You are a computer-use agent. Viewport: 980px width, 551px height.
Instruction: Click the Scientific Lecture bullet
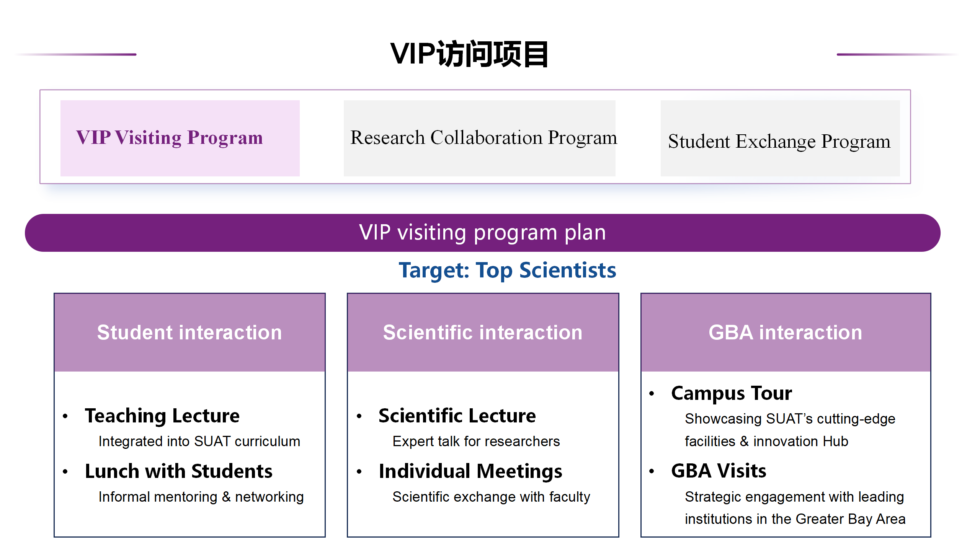(x=457, y=416)
